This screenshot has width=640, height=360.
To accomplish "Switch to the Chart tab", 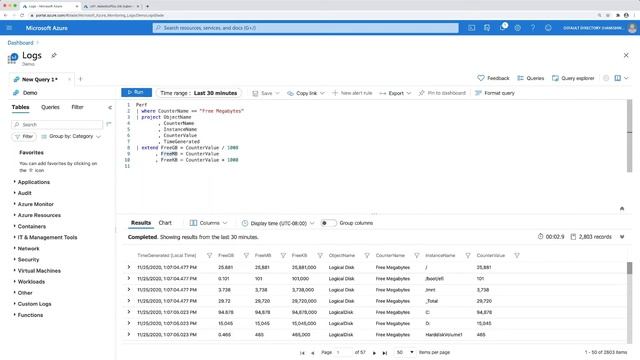I will click(x=165, y=223).
